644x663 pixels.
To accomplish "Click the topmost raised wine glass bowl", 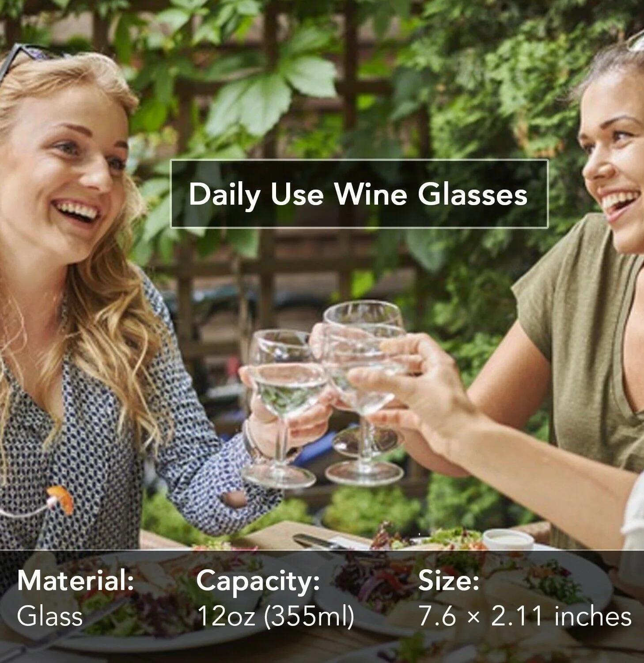I will tap(364, 316).
